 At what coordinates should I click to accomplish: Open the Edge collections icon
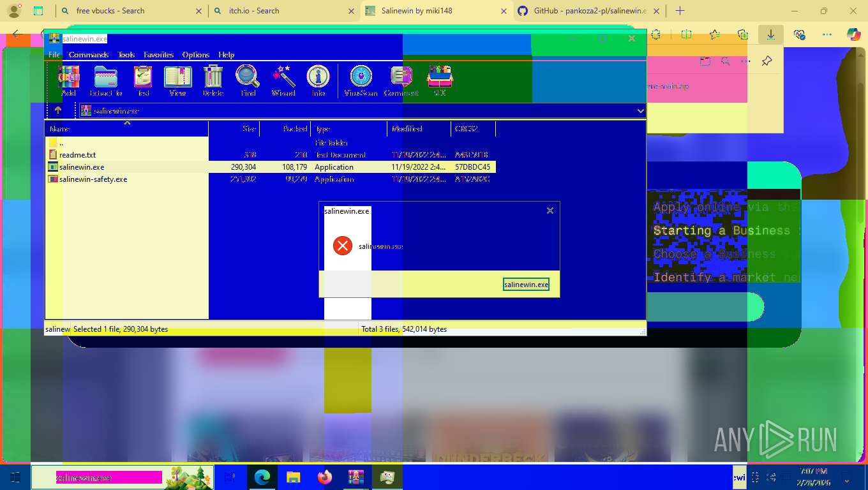coord(743,34)
